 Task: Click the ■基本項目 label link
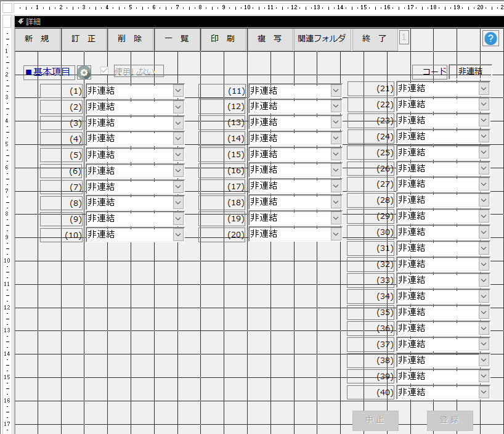point(49,72)
